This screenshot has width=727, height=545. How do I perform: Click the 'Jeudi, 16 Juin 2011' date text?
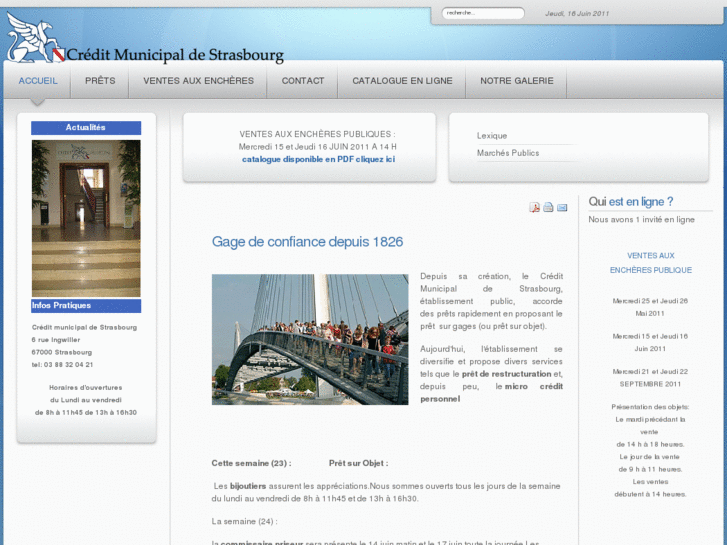(x=577, y=13)
